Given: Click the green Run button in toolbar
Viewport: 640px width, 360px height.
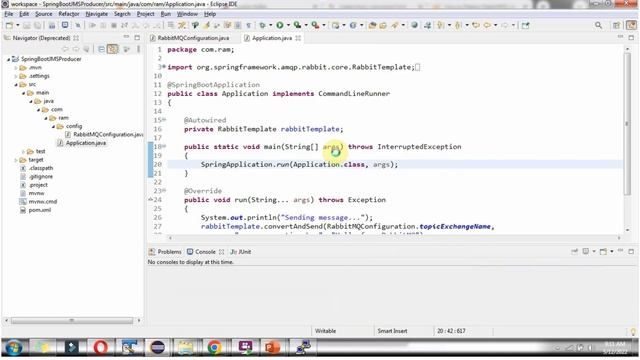Looking at the screenshot, I should coord(280,25).
